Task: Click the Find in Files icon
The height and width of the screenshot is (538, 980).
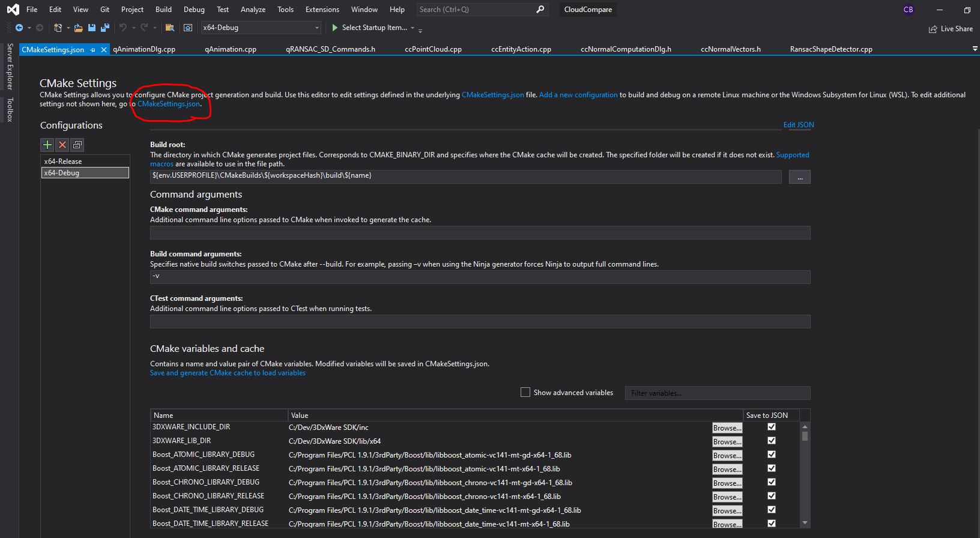Action: [x=170, y=28]
